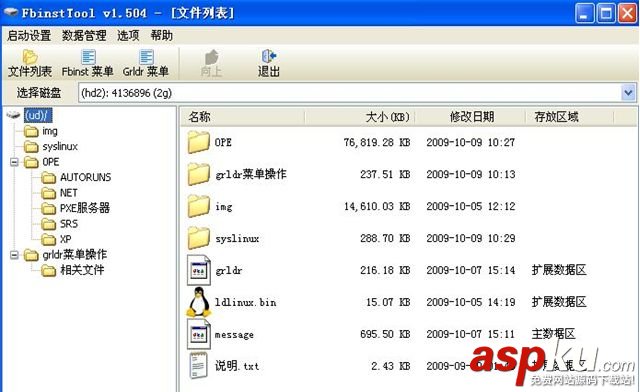
Task: Click the FbinstTool title bar app icon
Action: (11, 13)
